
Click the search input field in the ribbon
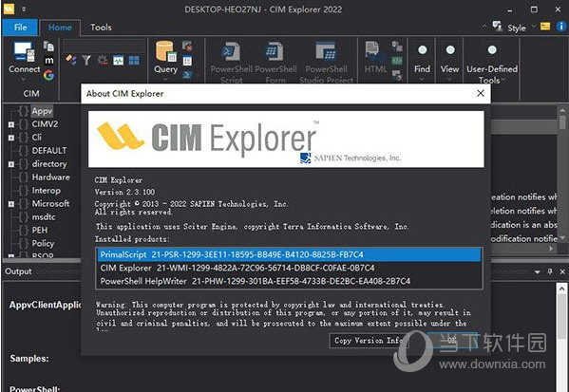click(104, 47)
